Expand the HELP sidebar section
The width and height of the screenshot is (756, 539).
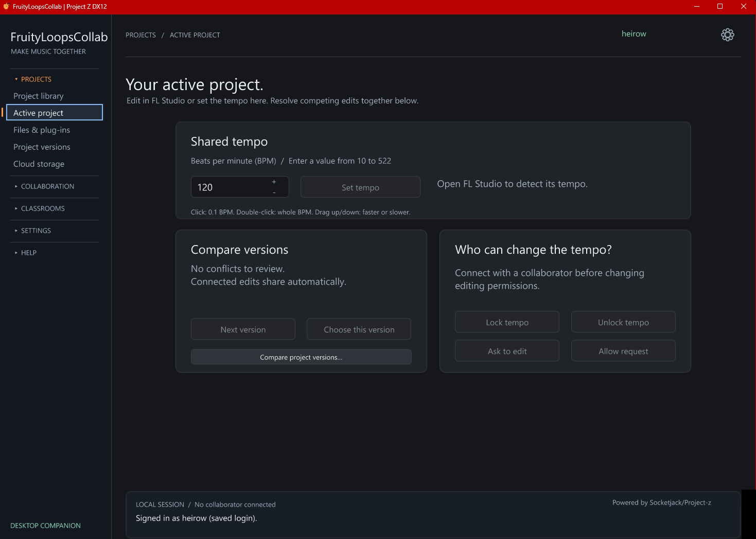(x=25, y=253)
